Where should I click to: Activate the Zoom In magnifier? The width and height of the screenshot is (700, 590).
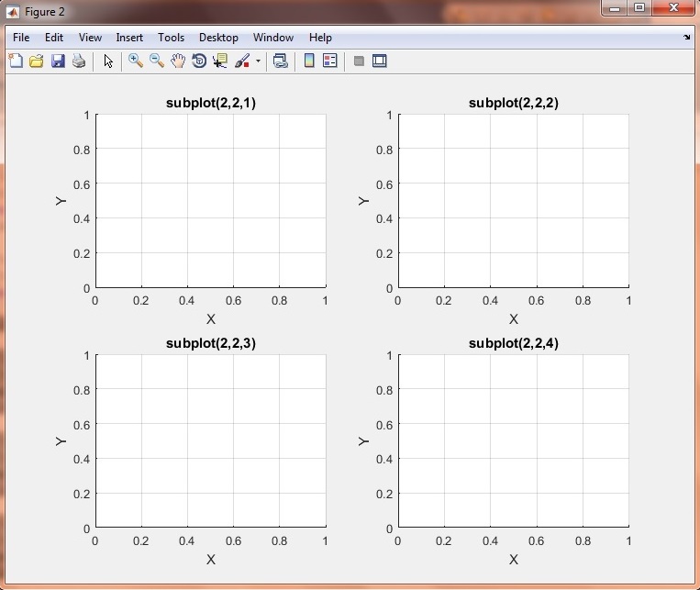pyautogui.click(x=135, y=61)
